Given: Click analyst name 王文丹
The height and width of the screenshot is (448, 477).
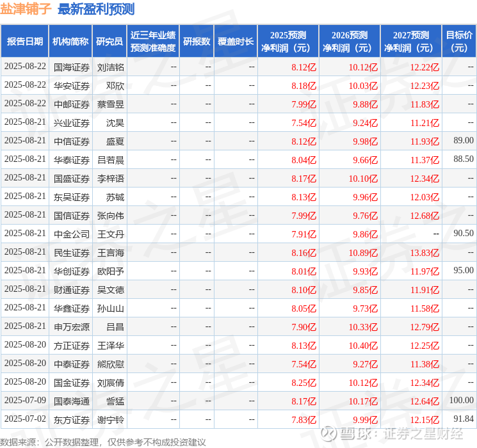Looking at the screenshot, I should tap(111, 234).
